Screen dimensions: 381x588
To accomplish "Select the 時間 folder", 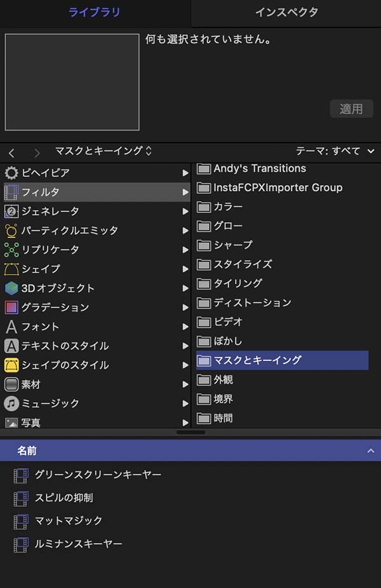I will tap(282, 418).
